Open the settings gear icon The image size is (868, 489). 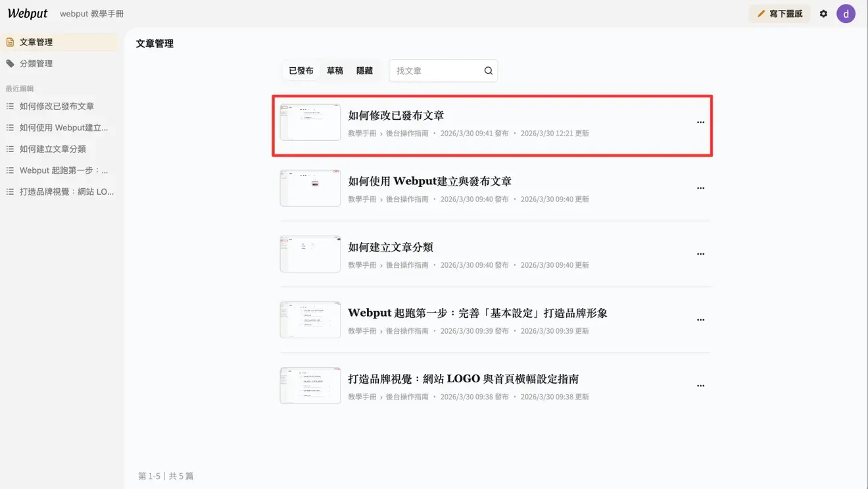(823, 13)
